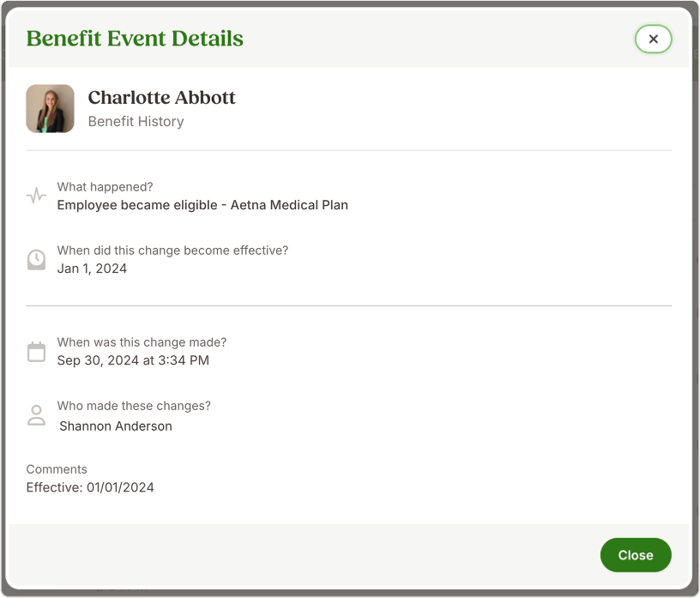The image size is (700, 598).
Task: Click the When did this change become effective? label
Action: [x=172, y=251]
